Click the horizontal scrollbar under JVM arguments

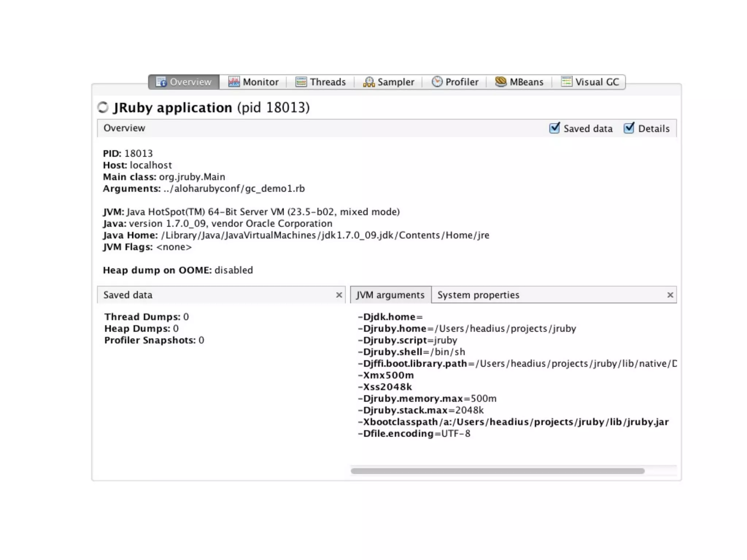pyautogui.click(x=497, y=471)
